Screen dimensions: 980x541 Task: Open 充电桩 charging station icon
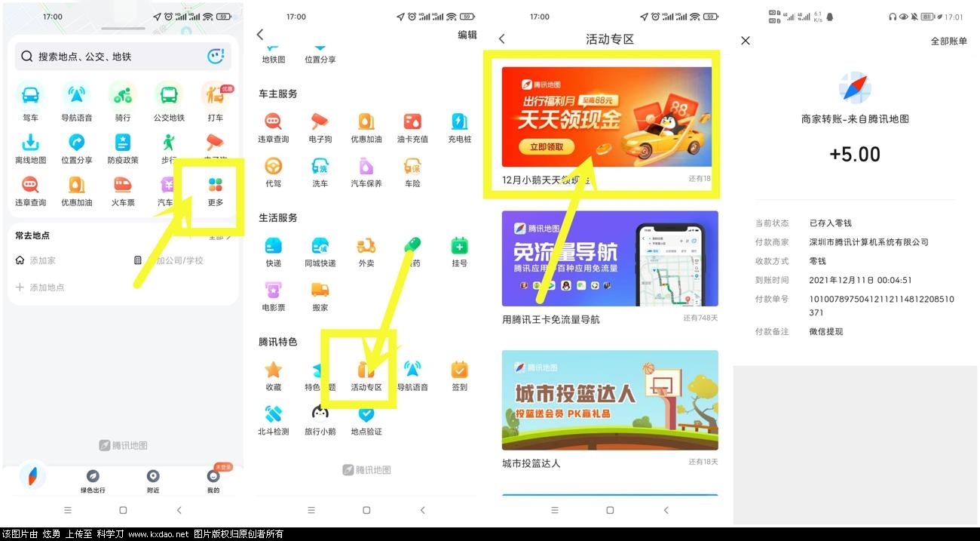point(459,121)
